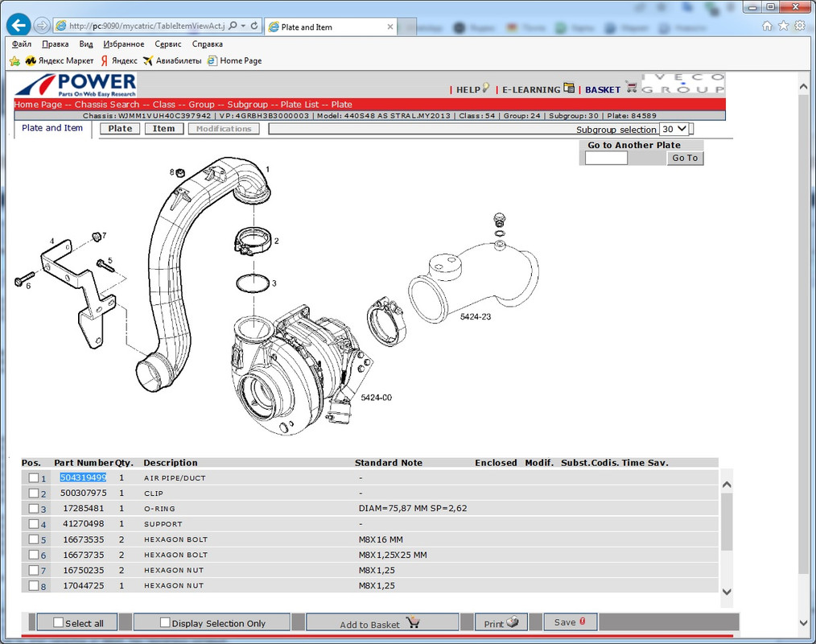Screen dimensions: 816x644
Task: Click the Add to Basket cart icon
Action: (x=413, y=622)
